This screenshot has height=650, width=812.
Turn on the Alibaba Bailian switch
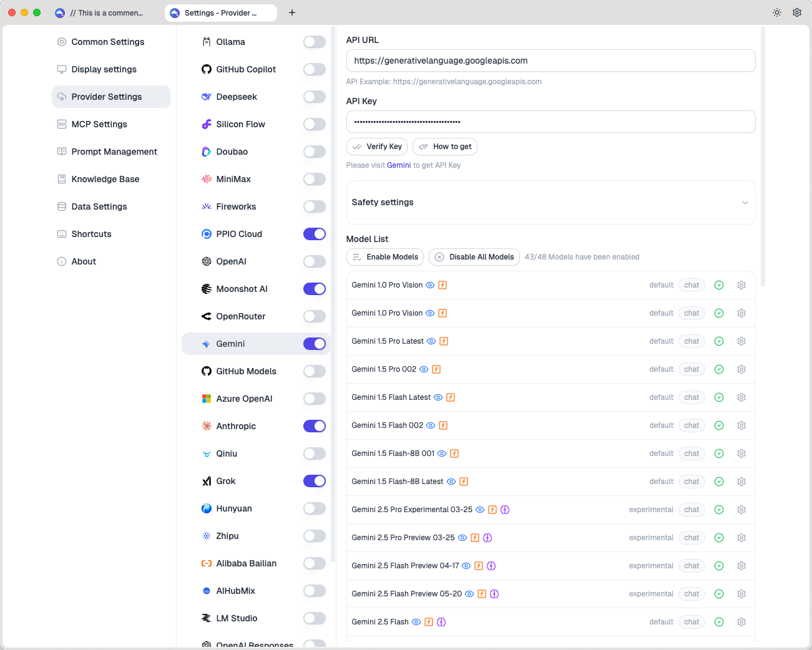tap(315, 563)
